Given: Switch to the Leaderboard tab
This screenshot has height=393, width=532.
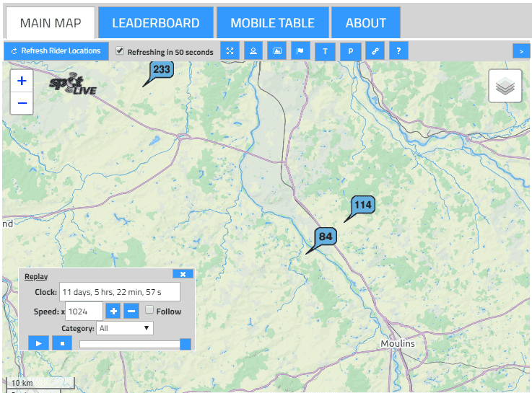Looking at the screenshot, I should tap(156, 23).
